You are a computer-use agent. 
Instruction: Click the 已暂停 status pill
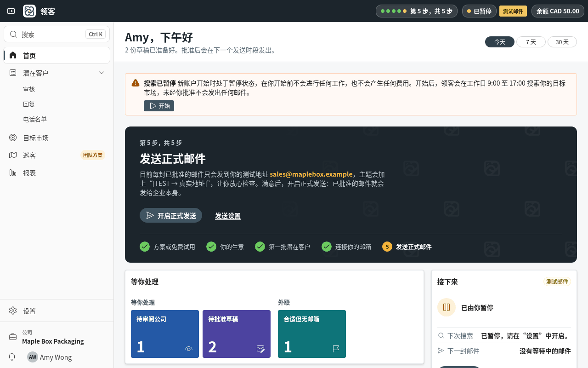point(479,11)
